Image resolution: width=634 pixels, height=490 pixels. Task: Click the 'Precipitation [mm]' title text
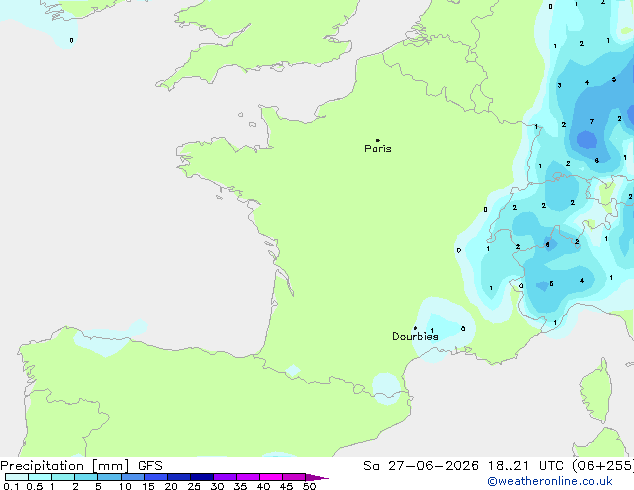[65, 466]
